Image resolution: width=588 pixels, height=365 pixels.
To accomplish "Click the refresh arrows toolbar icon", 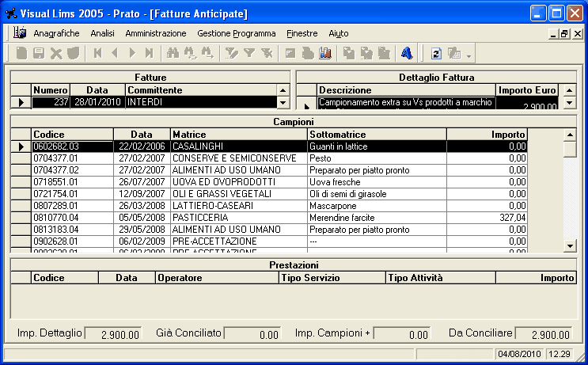I will 436,53.
